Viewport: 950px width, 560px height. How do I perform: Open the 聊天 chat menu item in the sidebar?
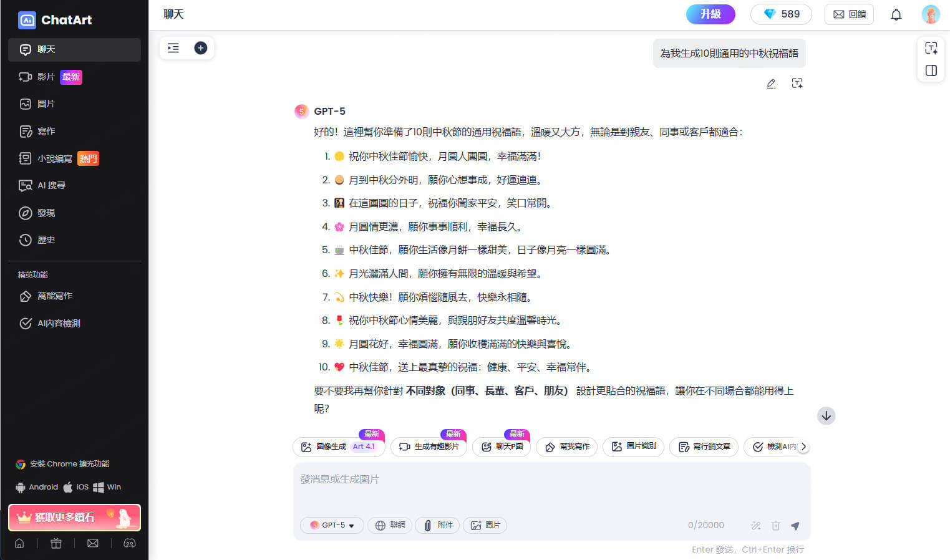(74, 50)
